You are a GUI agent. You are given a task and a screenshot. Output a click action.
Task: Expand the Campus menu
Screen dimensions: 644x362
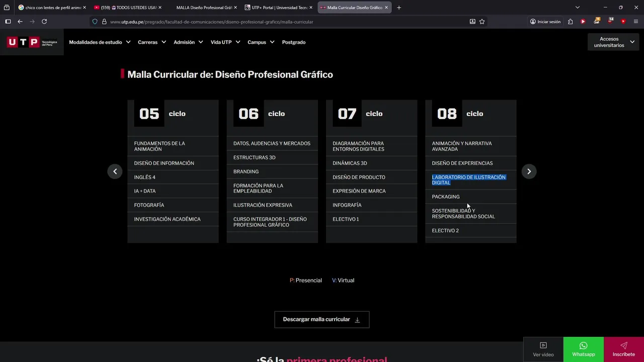(x=261, y=42)
